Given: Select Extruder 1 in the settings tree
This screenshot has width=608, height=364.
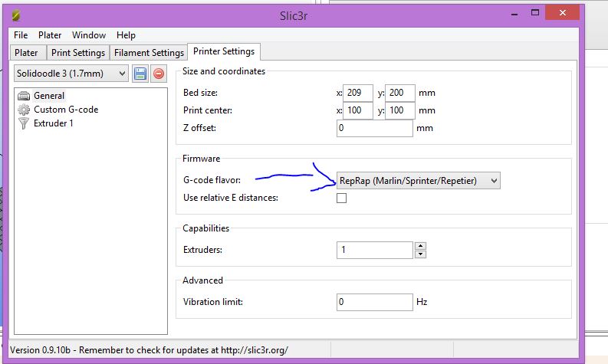Looking at the screenshot, I should 54,123.
